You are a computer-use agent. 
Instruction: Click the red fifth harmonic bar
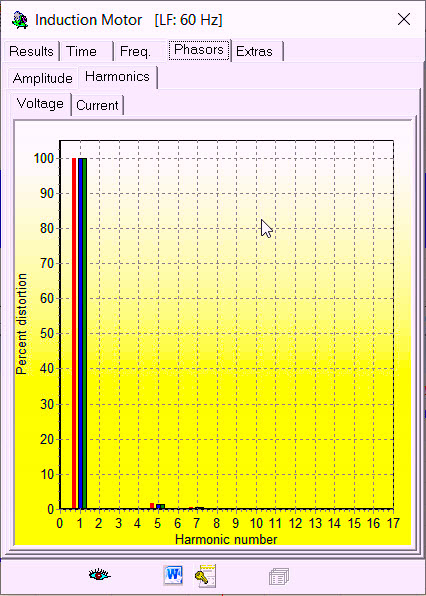coord(152,506)
